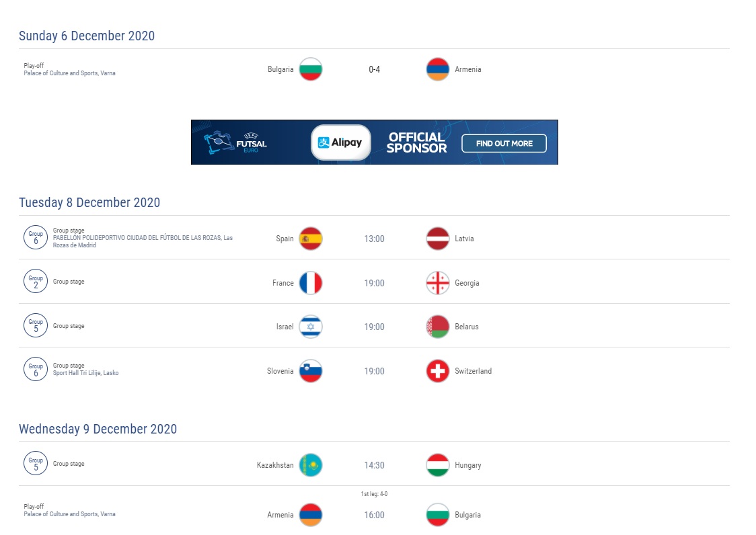This screenshot has width=756, height=535.
Task: Click the Israel flag icon
Action: click(x=311, y=327)
